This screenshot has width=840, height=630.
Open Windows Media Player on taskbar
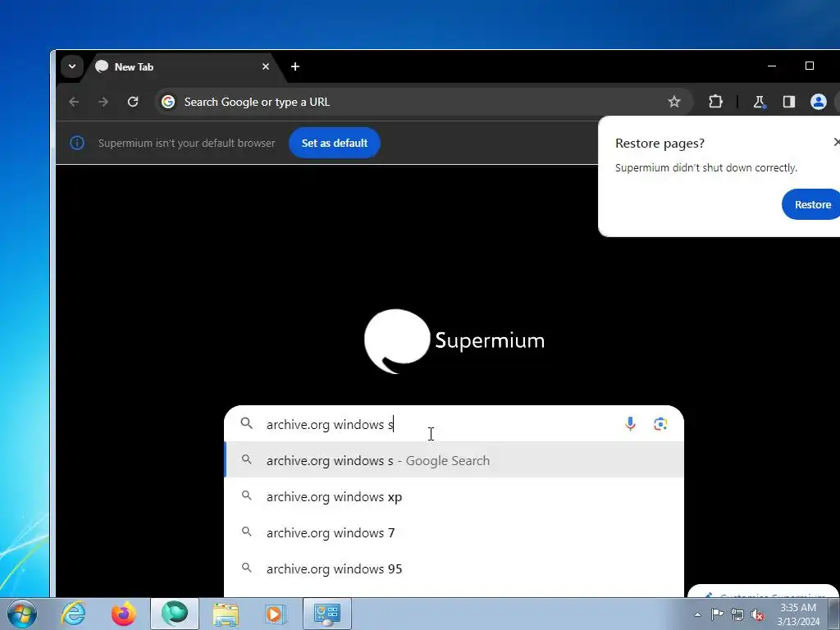276,614
